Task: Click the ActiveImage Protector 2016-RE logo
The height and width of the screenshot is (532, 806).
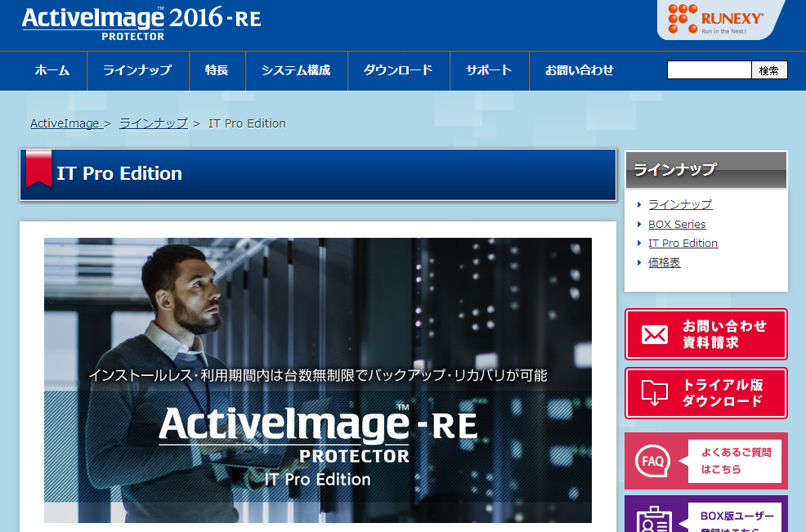Action: [x=141, y=23]
